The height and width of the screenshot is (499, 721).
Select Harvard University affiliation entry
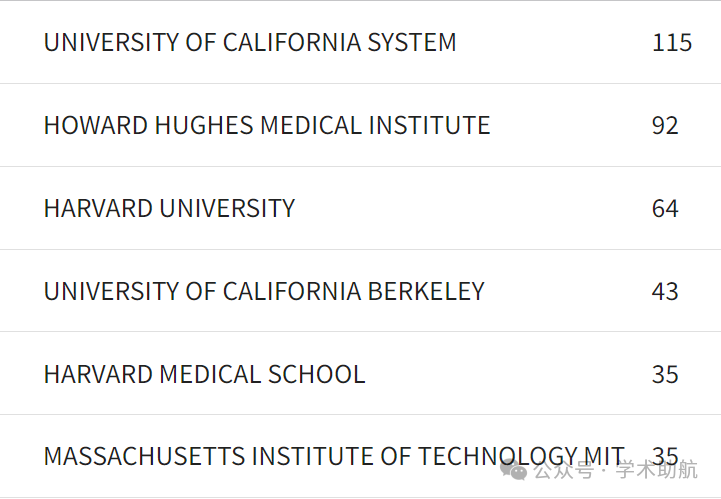point(169,208)
